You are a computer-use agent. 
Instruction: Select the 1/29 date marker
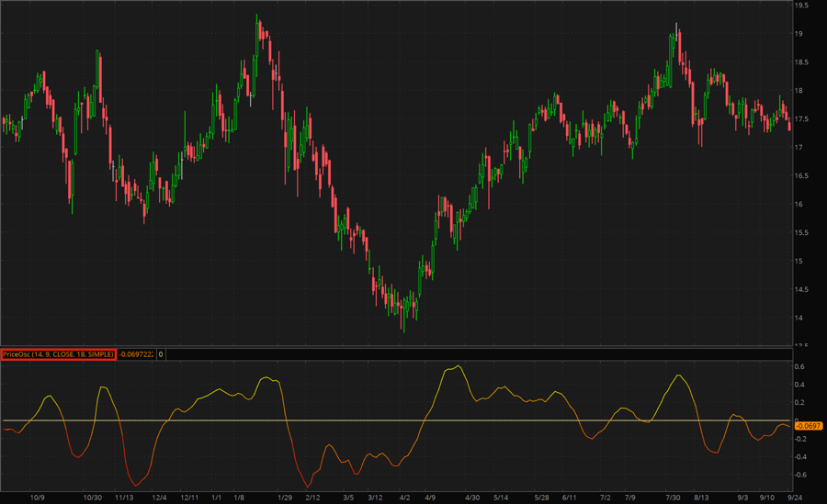click(x=284, y=497)
